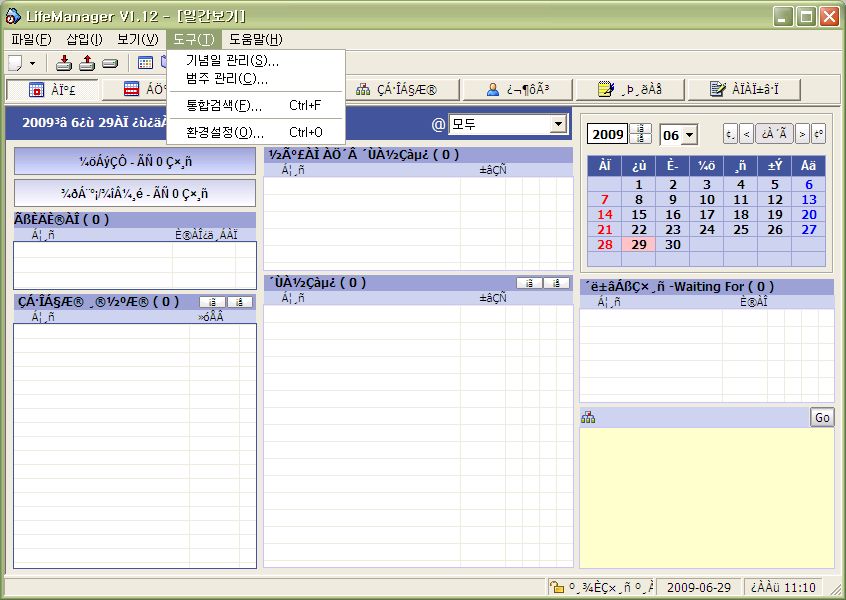Click the today button on calendar
Image resolution: width=846 pixels, height=600 pixels.
coord(774,134)
